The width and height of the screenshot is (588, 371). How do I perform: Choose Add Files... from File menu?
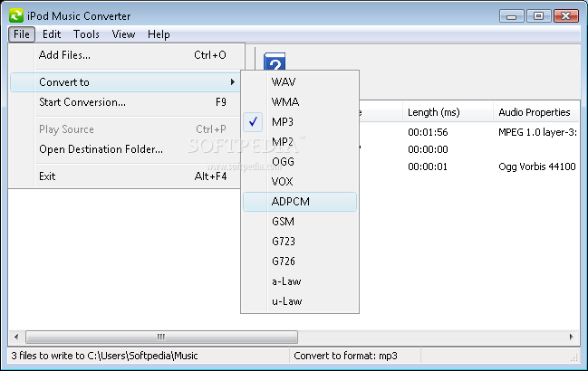click(127, 55)
